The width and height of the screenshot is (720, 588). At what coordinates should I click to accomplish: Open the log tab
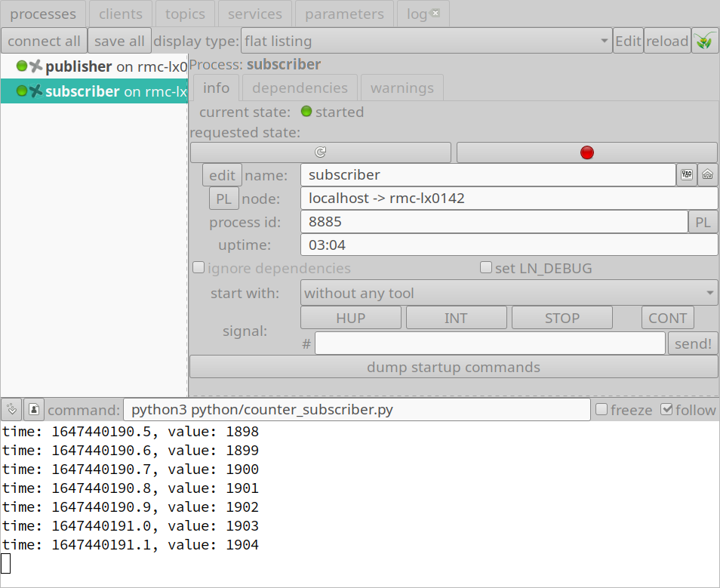pos(417,14)
